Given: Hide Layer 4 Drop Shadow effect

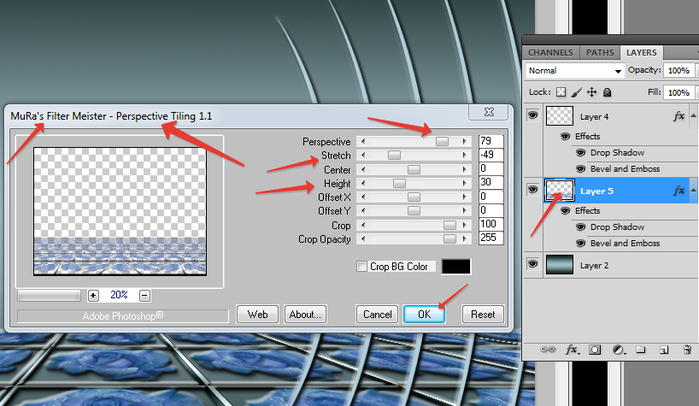Looking at the screenshot, I should pyautogui.click(x=580, y=153).
